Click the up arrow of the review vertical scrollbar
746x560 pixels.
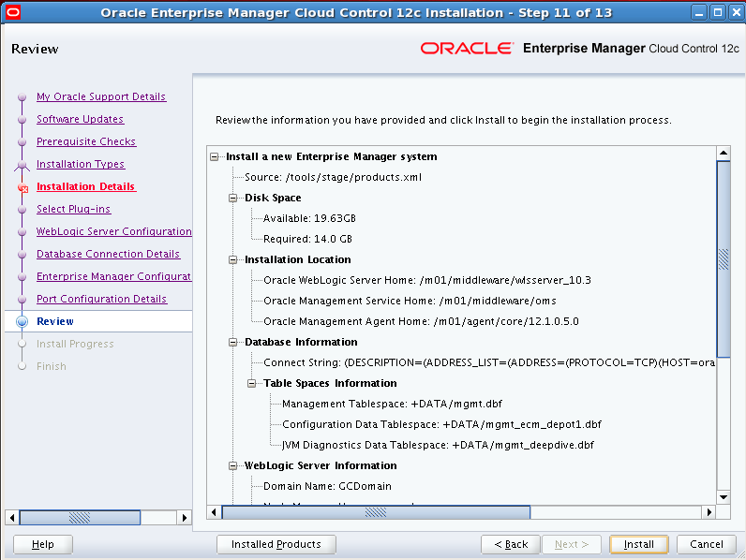724,153
